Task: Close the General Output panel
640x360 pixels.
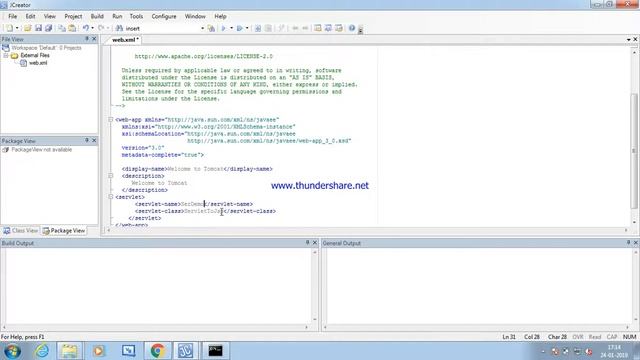Action: 636,242
